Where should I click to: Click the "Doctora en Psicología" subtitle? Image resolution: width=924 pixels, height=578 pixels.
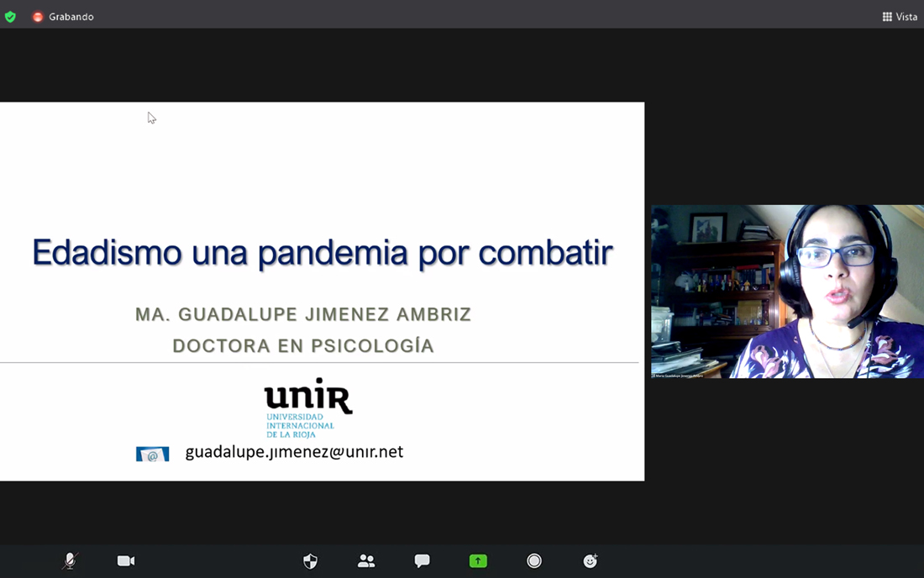pos(303,345)
